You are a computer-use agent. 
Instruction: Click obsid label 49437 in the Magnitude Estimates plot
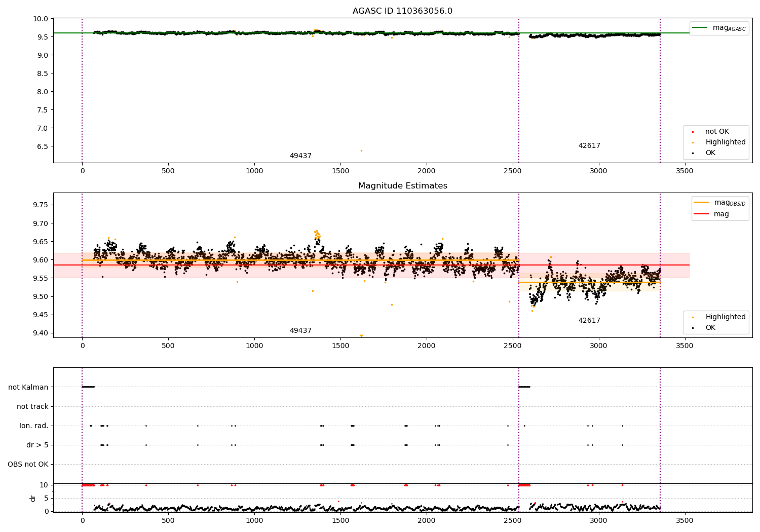pos(300,331)
